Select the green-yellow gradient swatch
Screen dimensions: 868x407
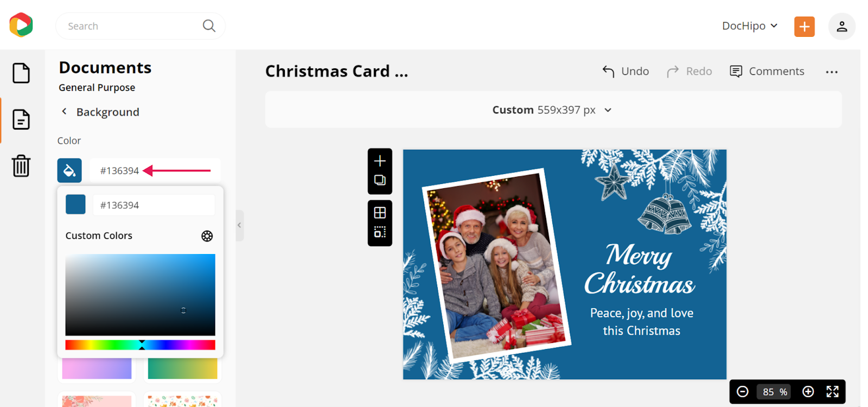tap(182, 368)
